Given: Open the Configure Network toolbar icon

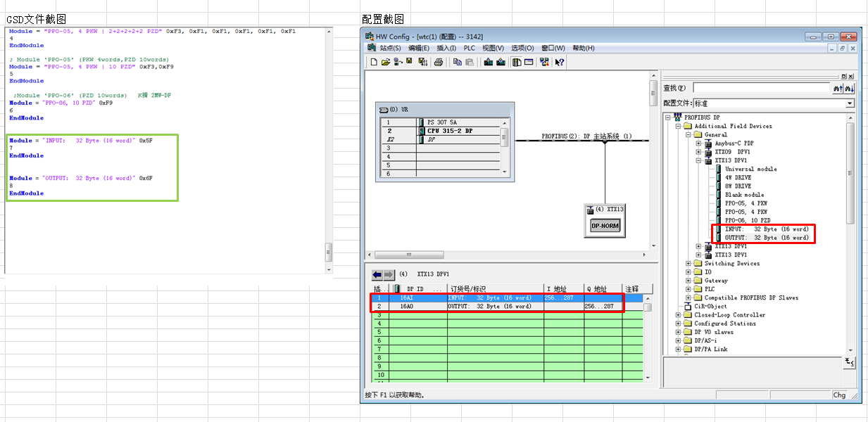Looking at the screenshot, I should (544, 62).
